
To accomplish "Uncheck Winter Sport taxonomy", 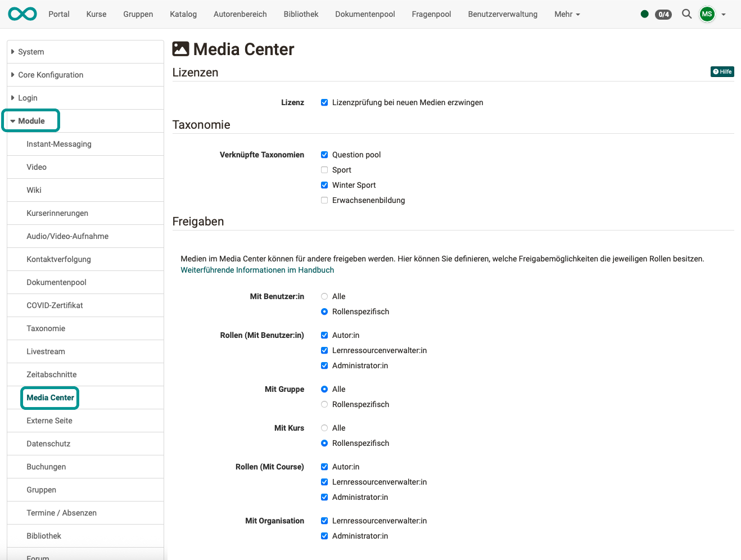I will point(324,184).
